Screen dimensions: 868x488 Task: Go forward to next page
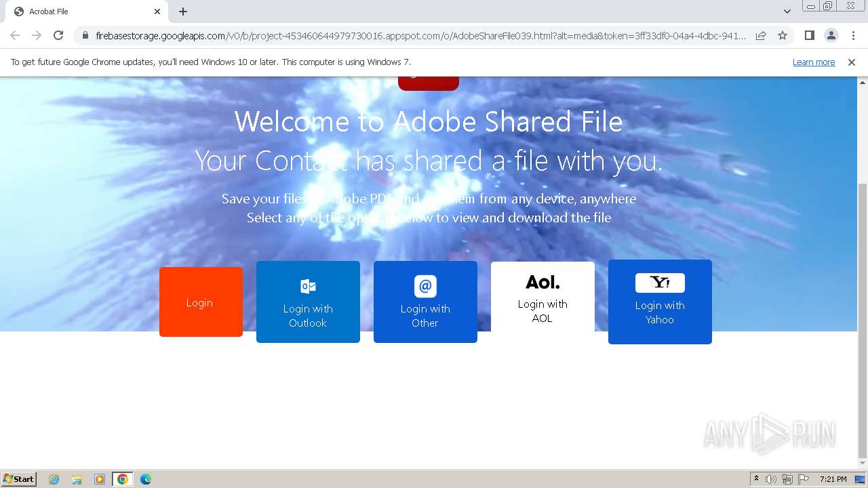[37, 35]
